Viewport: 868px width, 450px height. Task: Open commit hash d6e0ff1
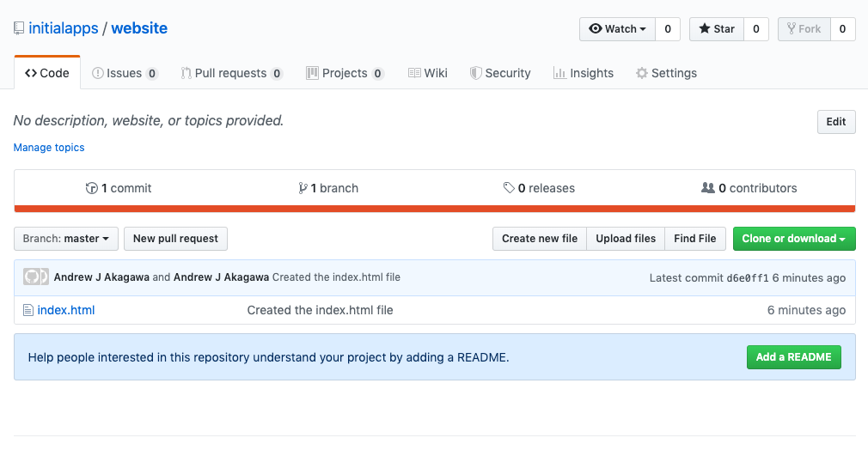click(x=748, y=278)
